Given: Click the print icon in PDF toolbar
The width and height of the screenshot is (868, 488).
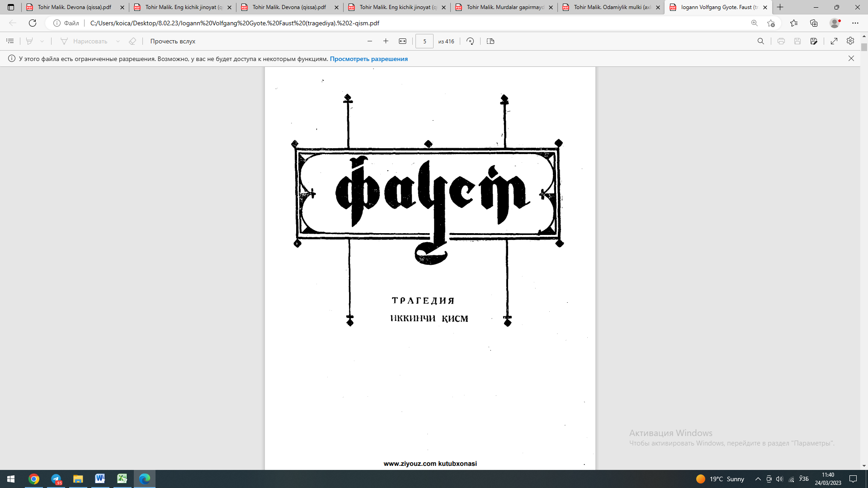Looking at the screenshot, I should 781,41.
